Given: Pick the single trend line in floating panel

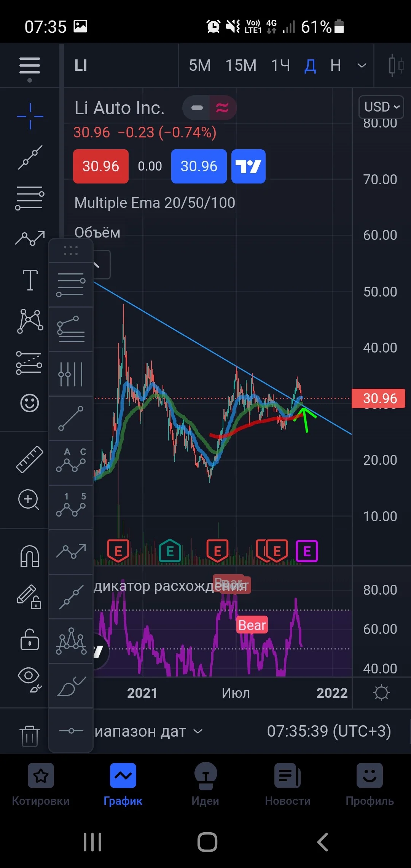Looking at the screenshot, I should pyautogui.click(x=71, y=418).
